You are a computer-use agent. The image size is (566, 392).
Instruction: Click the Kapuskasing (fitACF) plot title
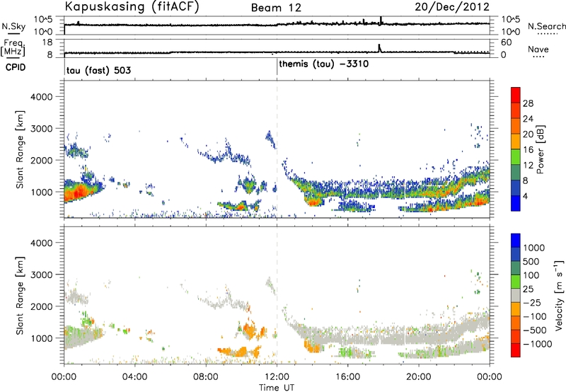click(132, 7)
